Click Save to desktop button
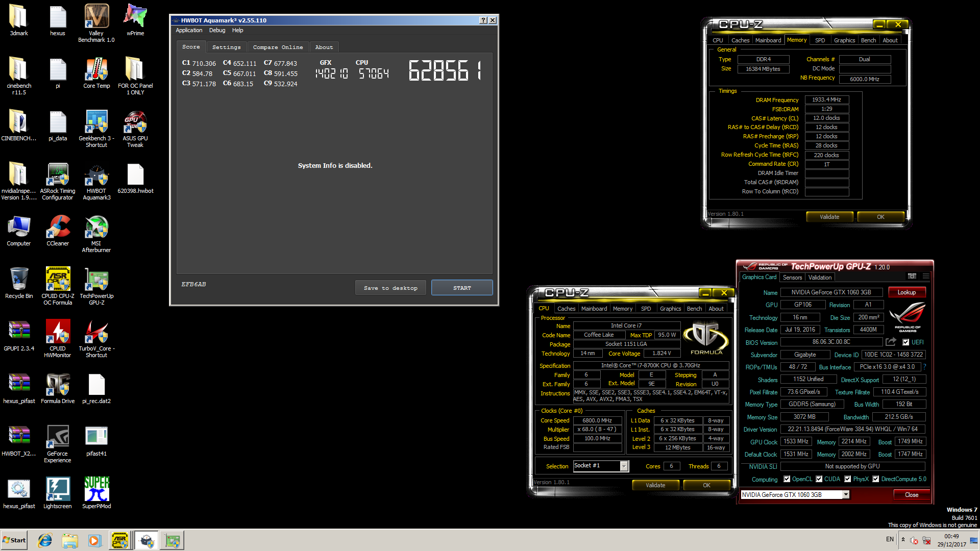 pos(390,288)
